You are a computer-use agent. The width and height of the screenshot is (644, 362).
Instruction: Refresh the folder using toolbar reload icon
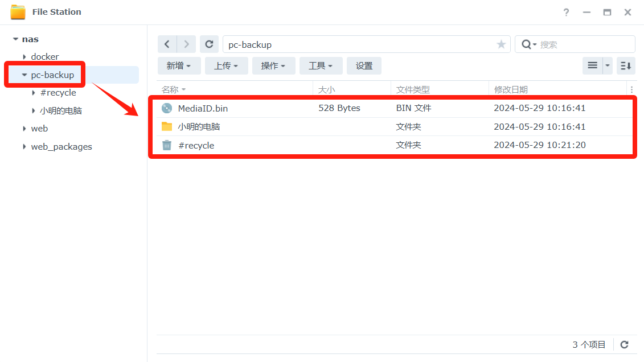(x=209, y=44)
